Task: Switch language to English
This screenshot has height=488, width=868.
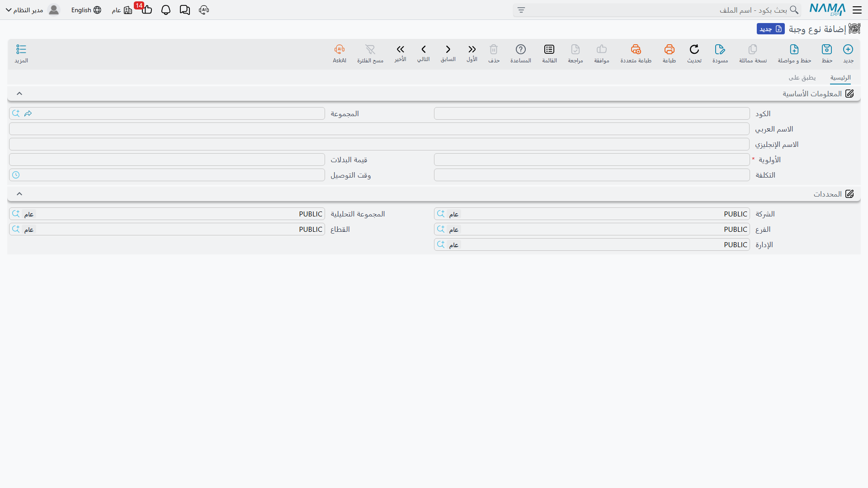Action: [x=86, y=10]
